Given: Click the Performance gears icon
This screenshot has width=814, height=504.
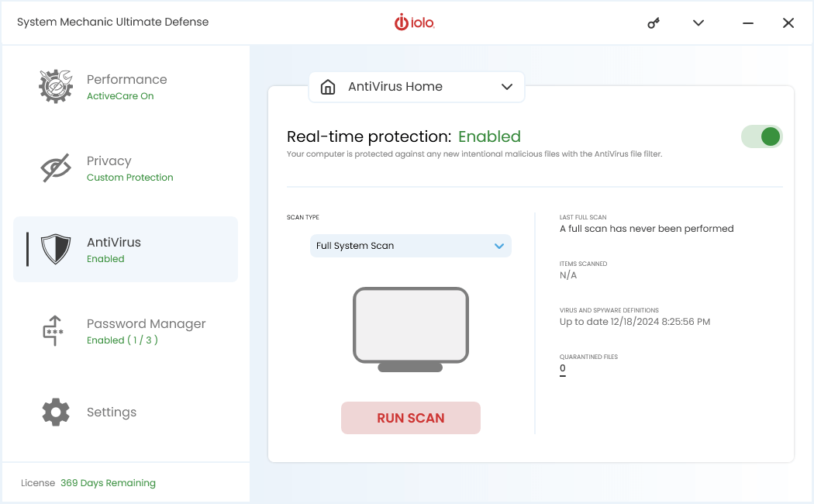Looking at the screenshot, I should (x=54, y=85).
